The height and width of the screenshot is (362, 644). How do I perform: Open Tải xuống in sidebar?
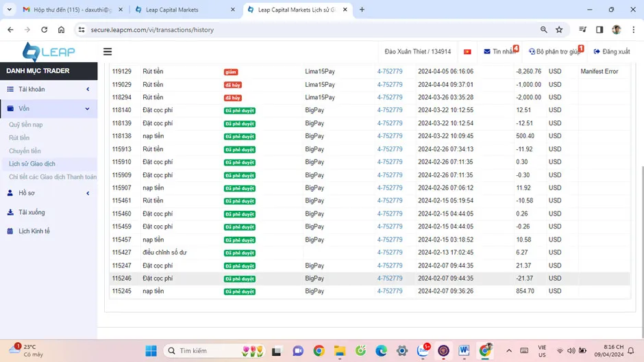click(32, 212)
